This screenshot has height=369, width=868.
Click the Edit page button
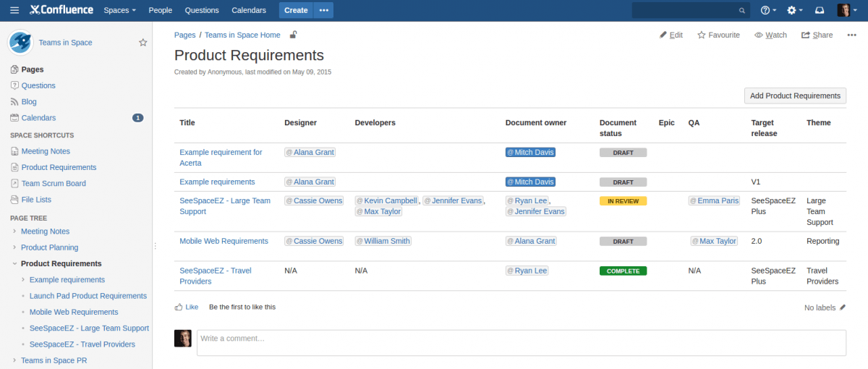(671, 35)
